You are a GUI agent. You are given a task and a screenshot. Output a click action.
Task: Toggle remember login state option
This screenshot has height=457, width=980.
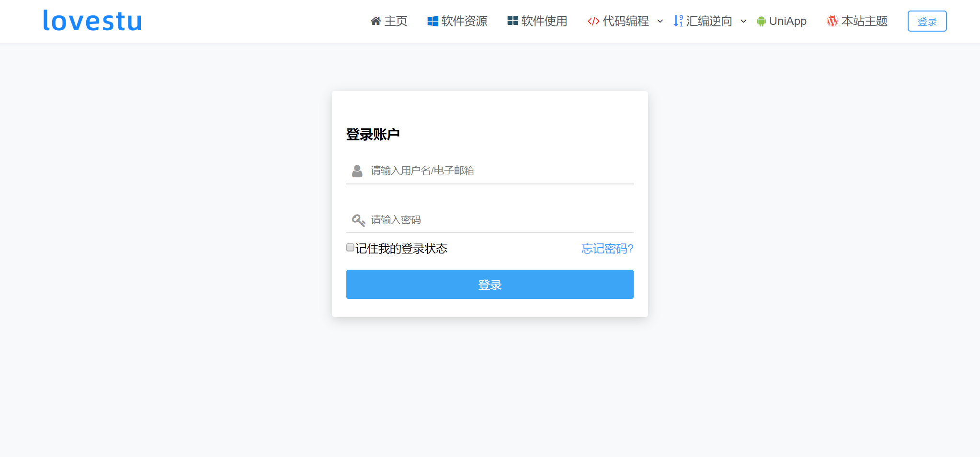(350, 247)
